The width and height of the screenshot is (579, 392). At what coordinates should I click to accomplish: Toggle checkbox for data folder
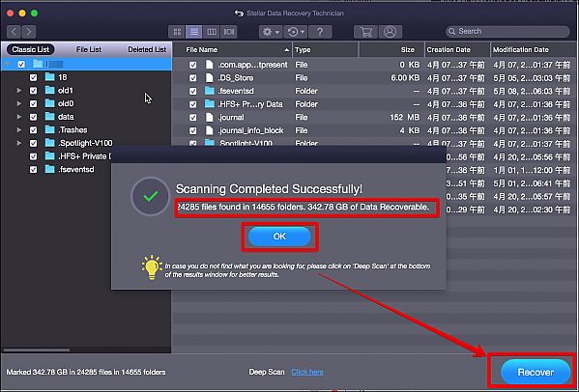tap(33, 117)
